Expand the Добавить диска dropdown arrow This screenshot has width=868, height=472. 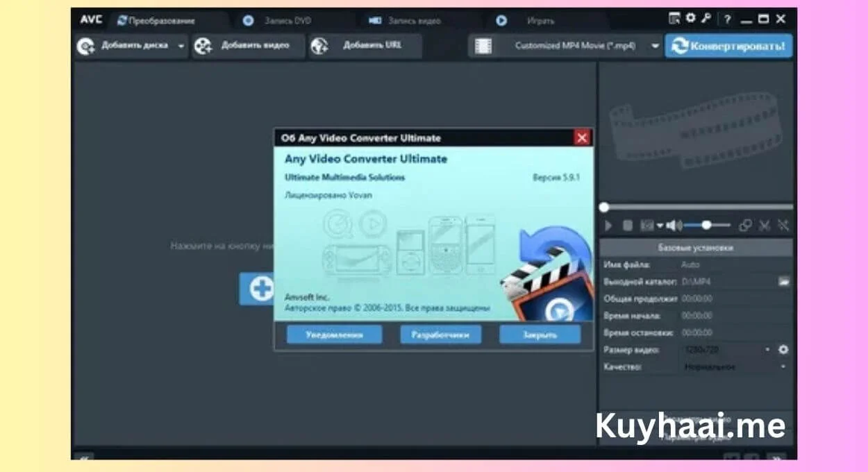(181, 47)
